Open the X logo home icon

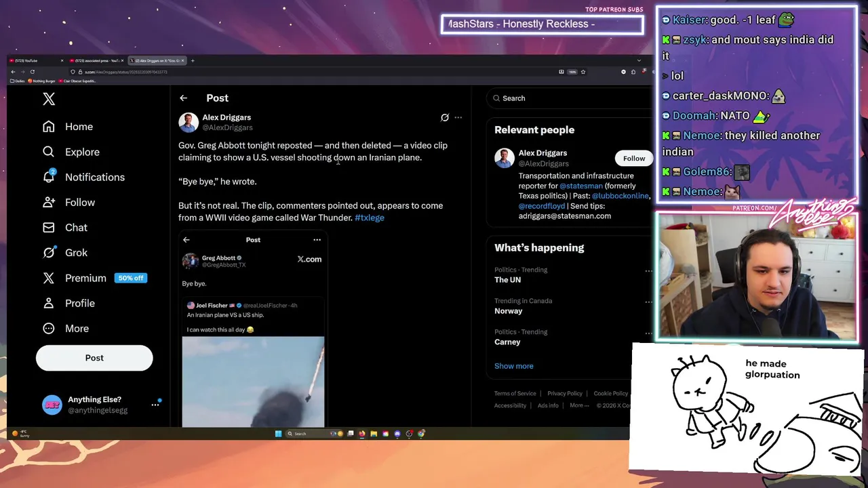coord(49,99)
